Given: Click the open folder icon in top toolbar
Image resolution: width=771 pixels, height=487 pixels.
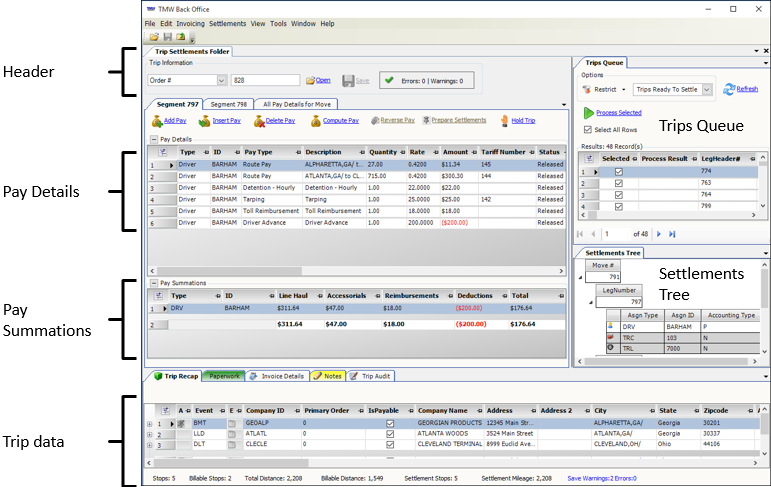Looking at the screenshot, I should [153, 36].
